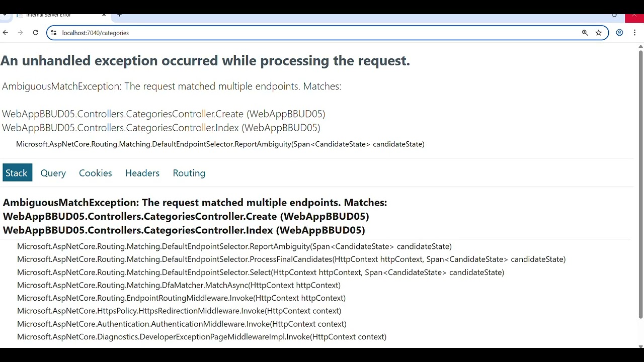The height and width of the screenshot is (362, 644).
Task: Click the unhandled exception heading
Action: click(205, 61)
